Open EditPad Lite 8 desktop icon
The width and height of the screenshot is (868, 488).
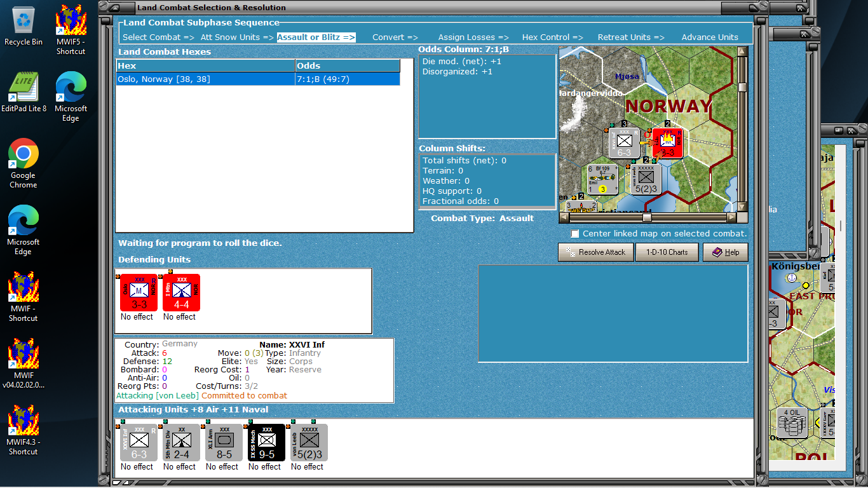tap(24, 92)
